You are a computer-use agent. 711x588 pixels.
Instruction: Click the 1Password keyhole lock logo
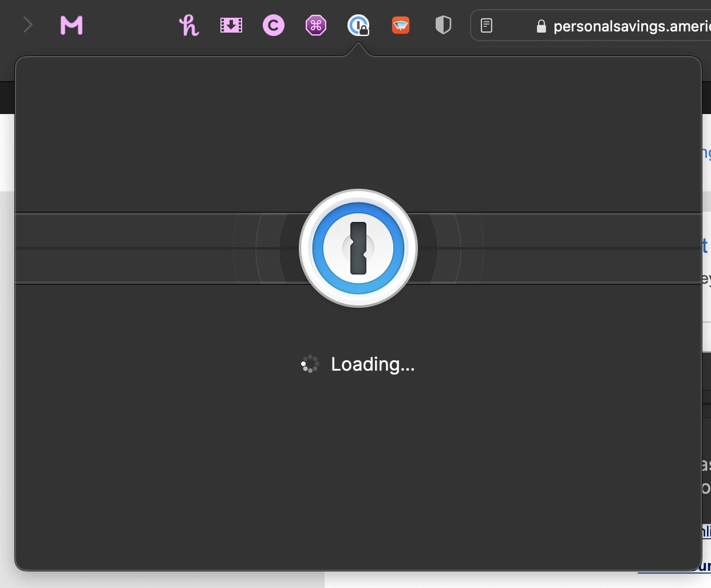click(x=358, y=248)
